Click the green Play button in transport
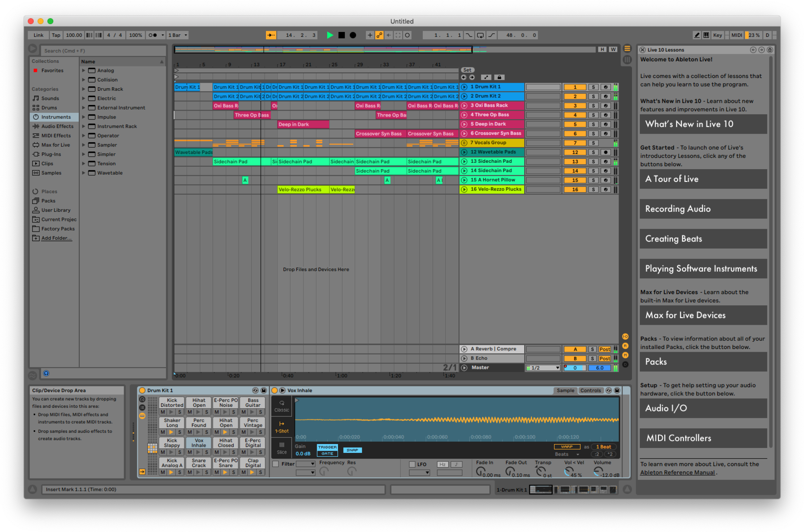Viewport: 804px width, 532px height. click(x=330, y=35)
